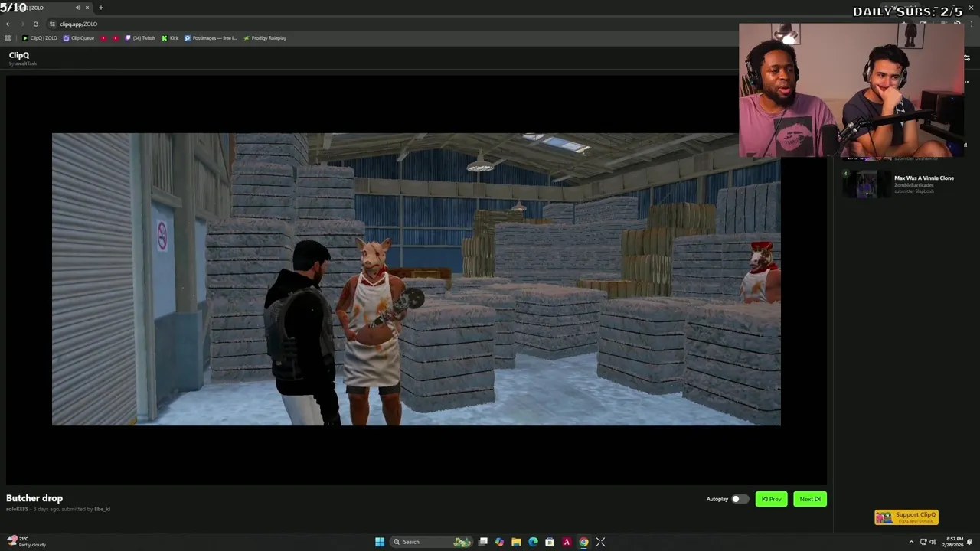
Task: Expand the system tray hidden icons chevron
Action: point(911,542)
